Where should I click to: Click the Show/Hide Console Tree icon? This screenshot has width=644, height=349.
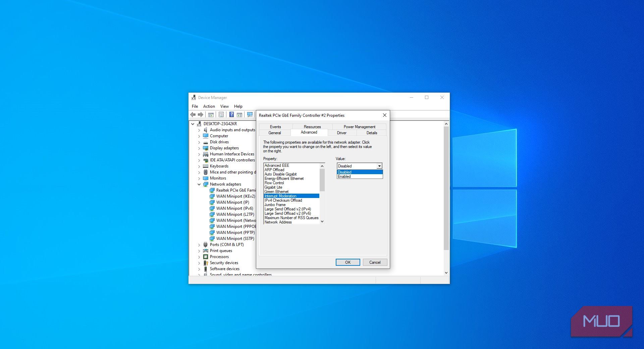(211, 115)
